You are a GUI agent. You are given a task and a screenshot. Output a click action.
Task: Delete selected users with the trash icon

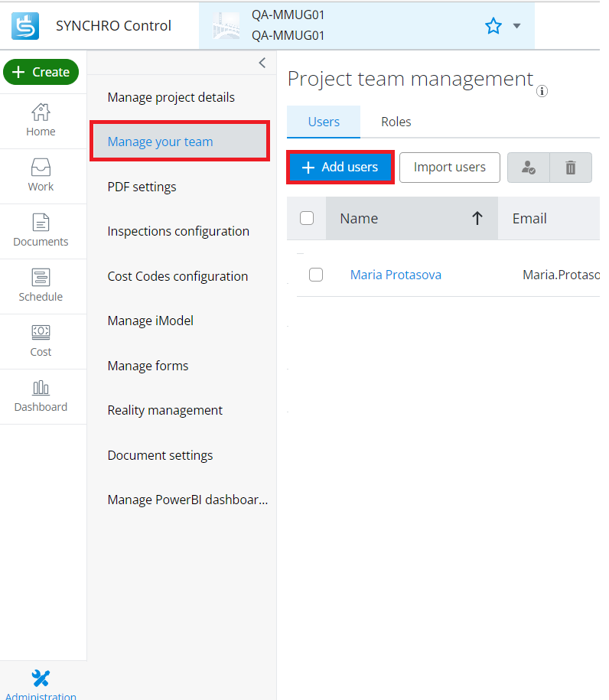point(570,167)
